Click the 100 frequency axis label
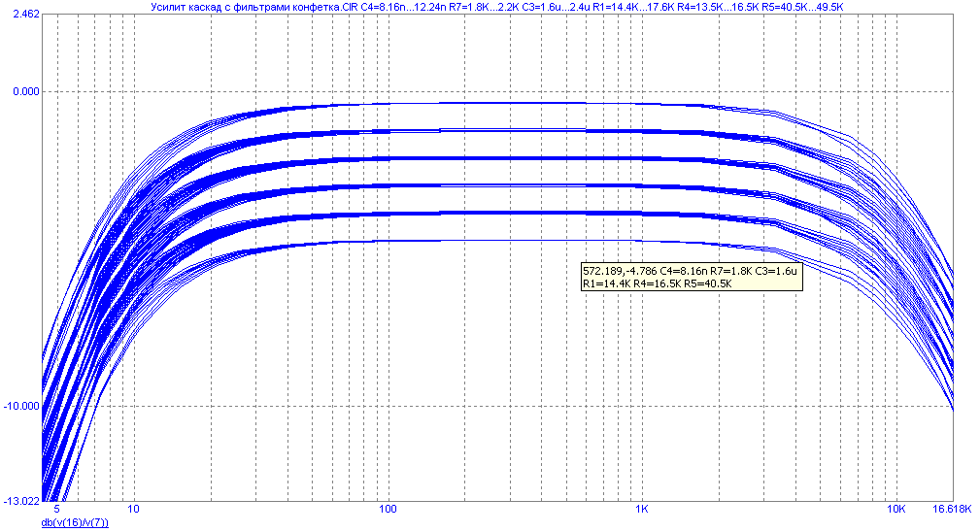980x532 pixels. click(388, 509)
